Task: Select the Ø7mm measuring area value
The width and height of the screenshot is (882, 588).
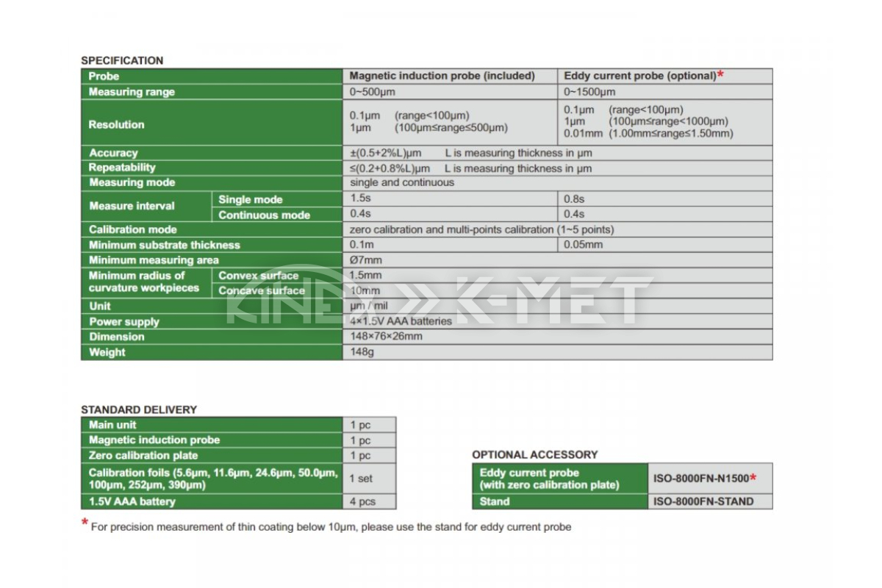Action: pyautogui.click(x=366, y=260)
